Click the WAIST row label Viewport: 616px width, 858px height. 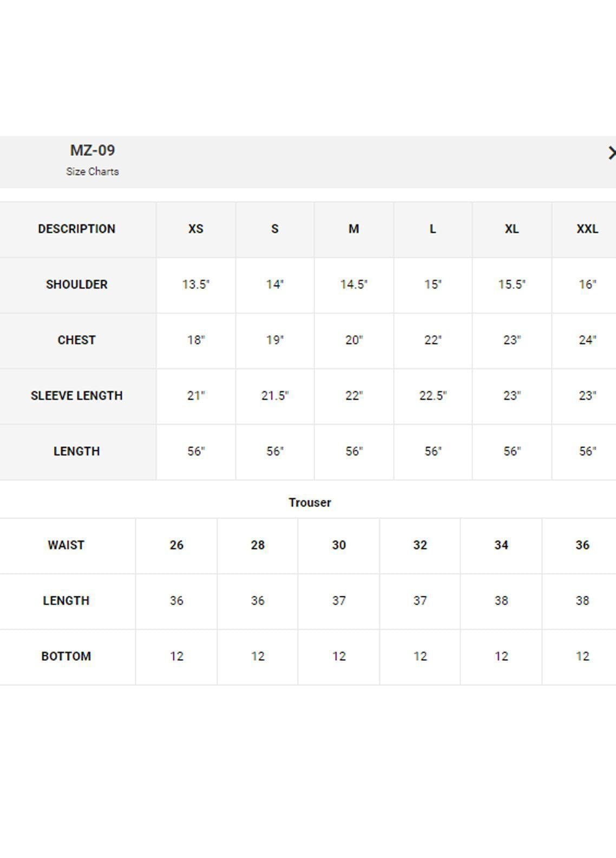click(x=66, y=545)
